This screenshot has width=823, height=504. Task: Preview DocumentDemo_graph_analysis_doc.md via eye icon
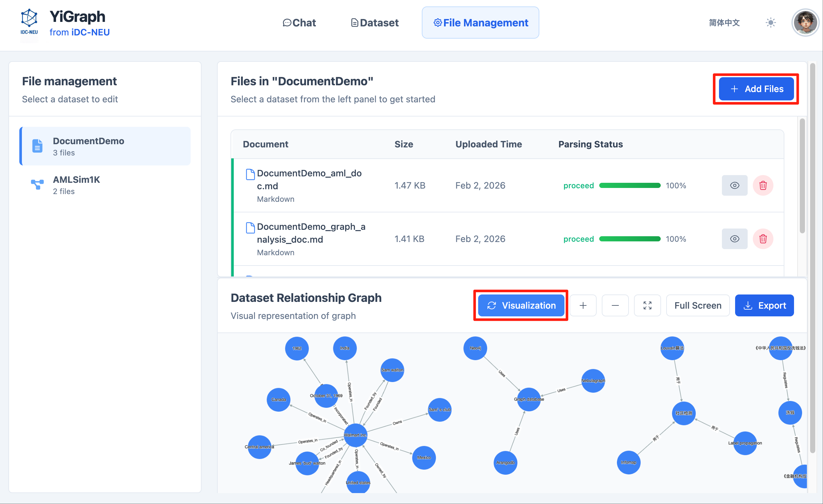pyautogui.click(x=734, y=239)
